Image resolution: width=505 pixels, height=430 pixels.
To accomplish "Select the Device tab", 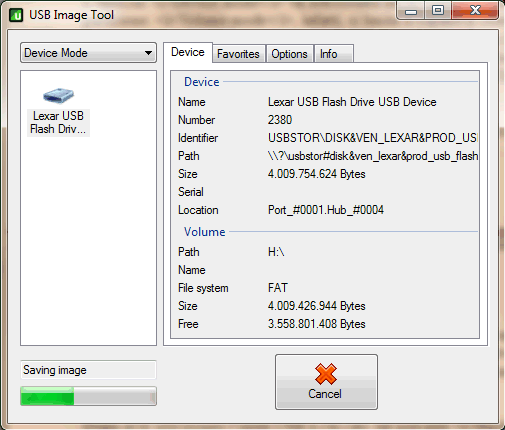I will [188, 52].
